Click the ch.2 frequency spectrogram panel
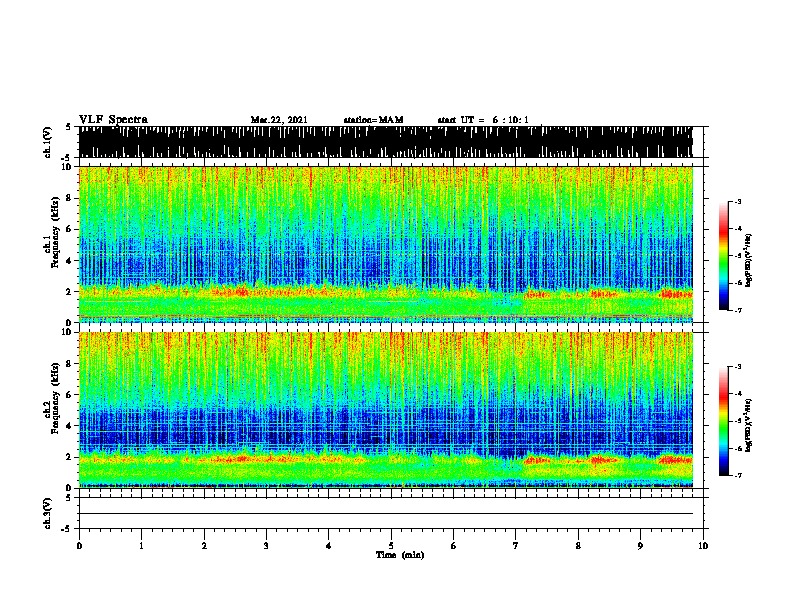The image size is (792, 612). coord(386,410)
